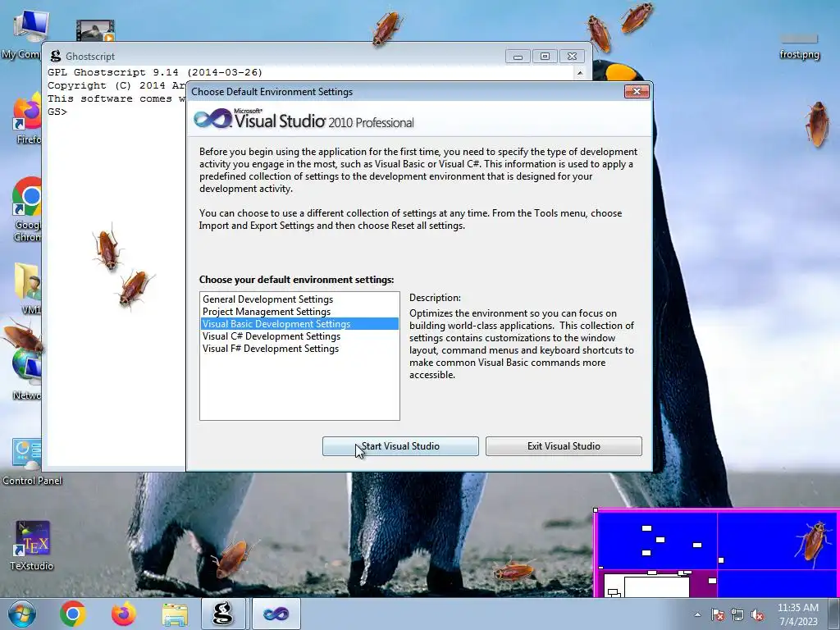Close the Ghostscript window
Viewport: 840px width, 630px height.
tap(572, 57)
